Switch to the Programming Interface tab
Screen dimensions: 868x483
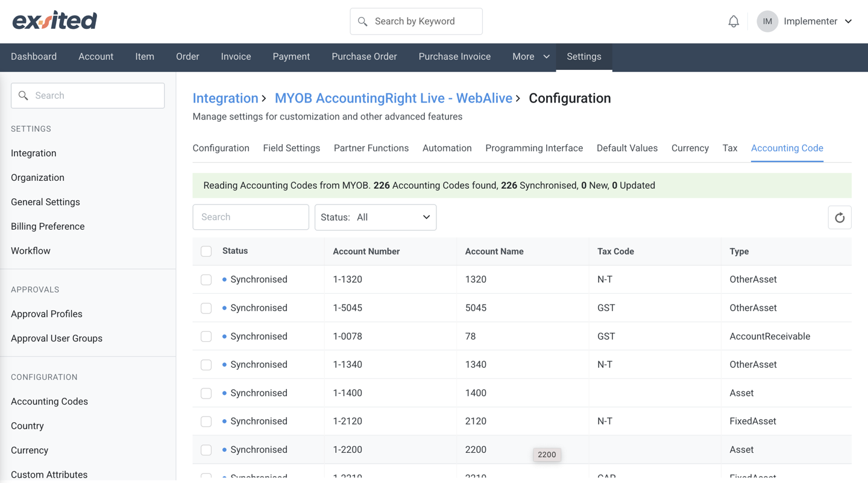pos(534,148)
